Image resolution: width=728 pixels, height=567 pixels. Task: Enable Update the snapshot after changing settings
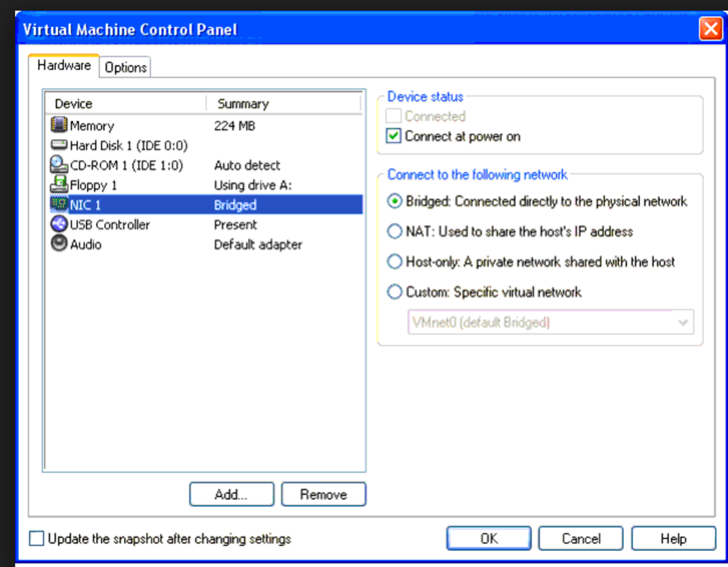[x=36, y=539]
